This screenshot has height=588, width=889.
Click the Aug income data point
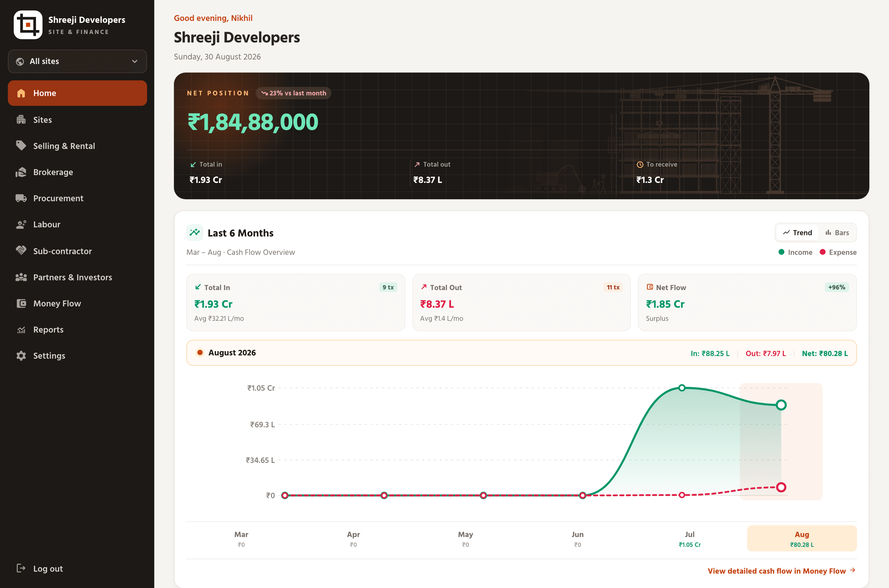tap(781, 405)
